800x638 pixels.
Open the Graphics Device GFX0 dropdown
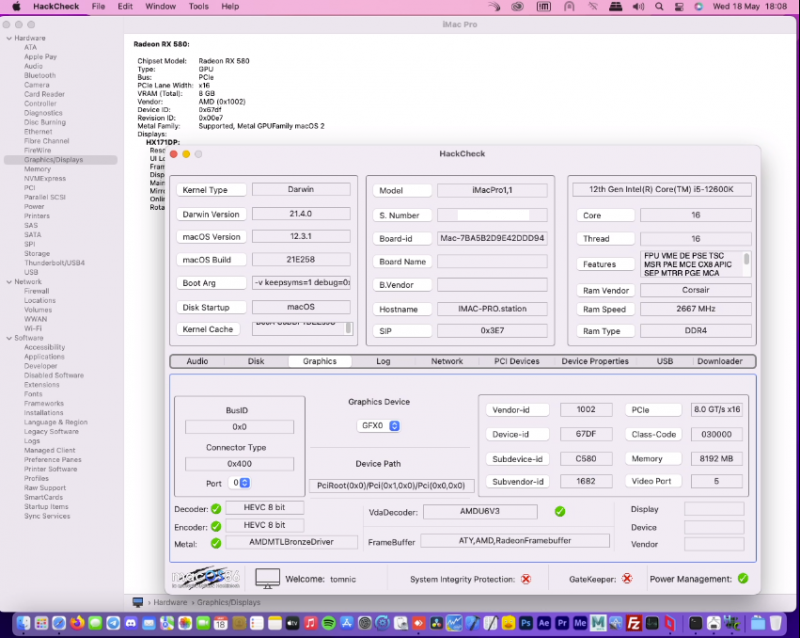coord(379,426)
